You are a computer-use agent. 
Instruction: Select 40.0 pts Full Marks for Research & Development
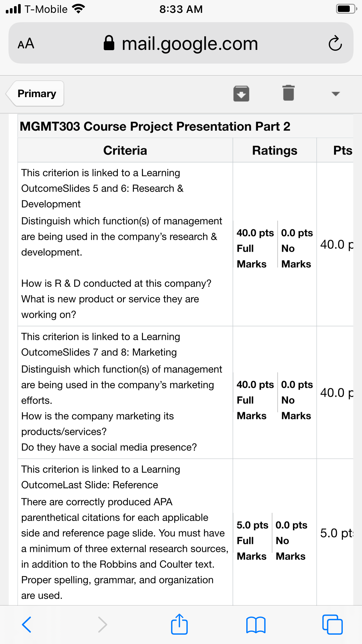(x=255, y=248)
